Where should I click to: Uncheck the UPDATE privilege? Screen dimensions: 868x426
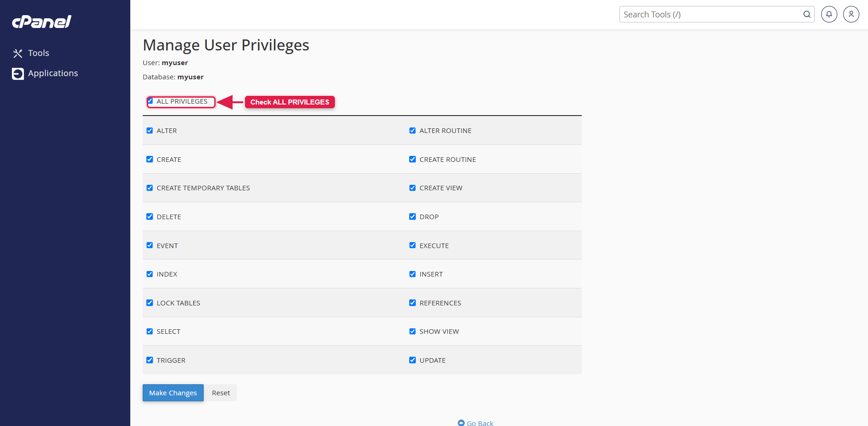412,360
